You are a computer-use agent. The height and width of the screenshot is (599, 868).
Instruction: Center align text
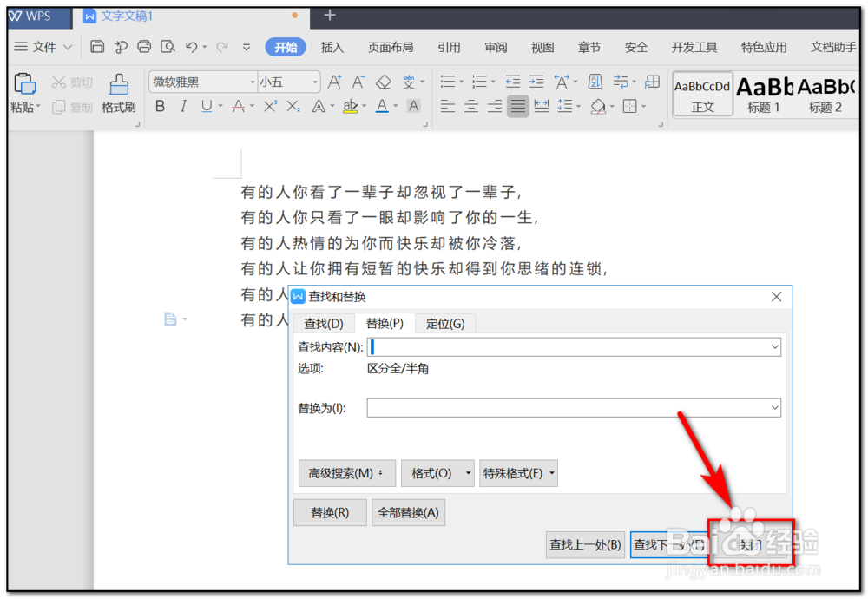pyautogui.click(x=471, y=106)
